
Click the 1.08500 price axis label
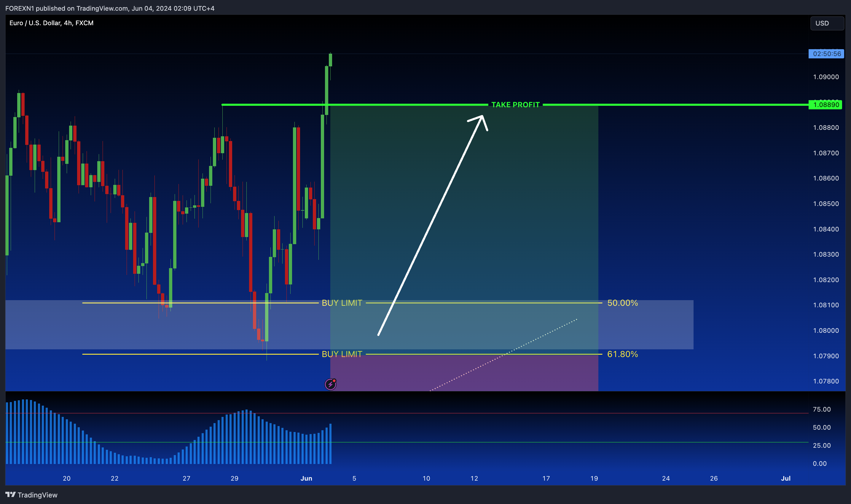(826, 204)
